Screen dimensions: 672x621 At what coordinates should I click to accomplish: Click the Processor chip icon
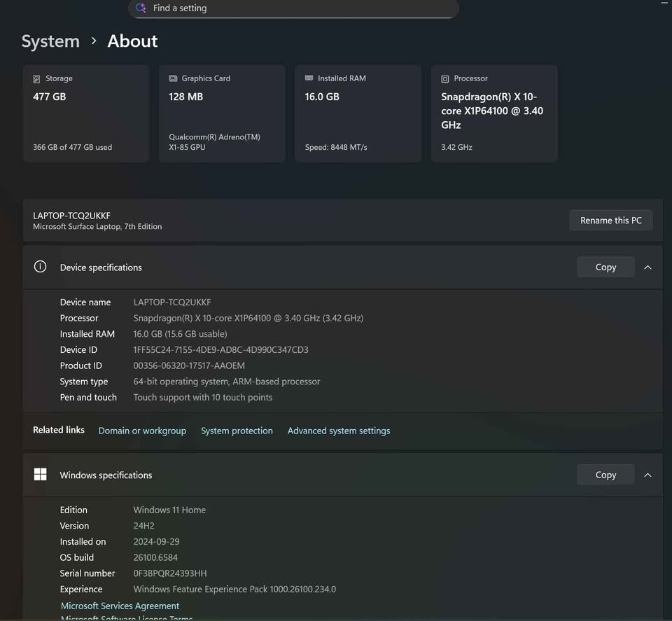(x=445, y=79)
